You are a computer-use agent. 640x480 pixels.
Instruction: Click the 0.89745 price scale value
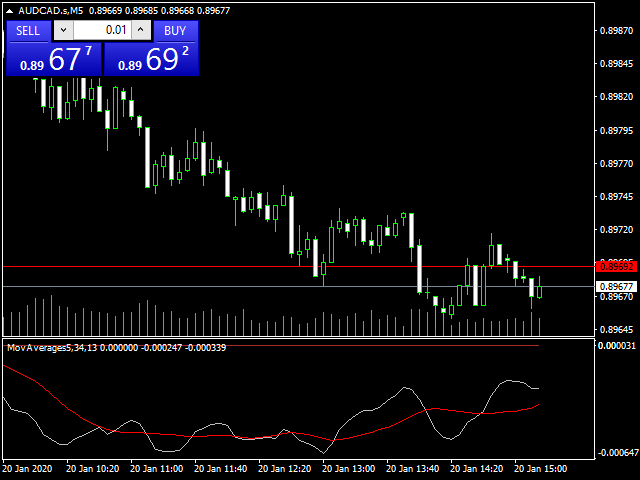pyautogui.click(x=616, y=197)
